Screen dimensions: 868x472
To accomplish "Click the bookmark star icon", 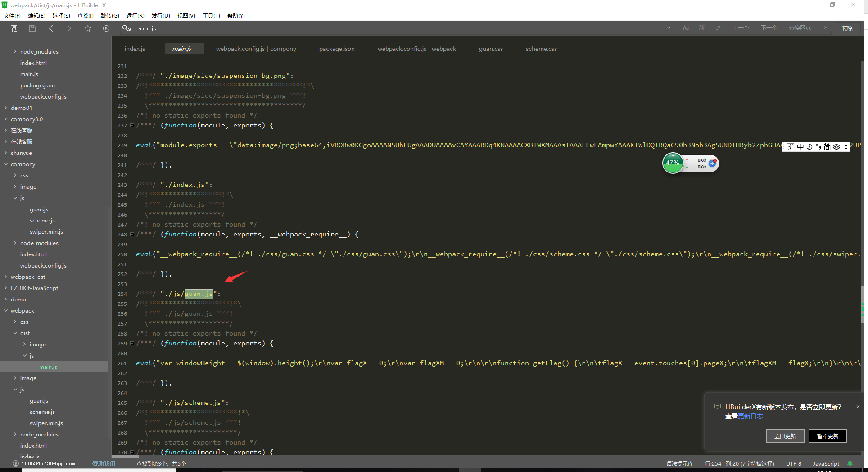I will coord(88,28).
